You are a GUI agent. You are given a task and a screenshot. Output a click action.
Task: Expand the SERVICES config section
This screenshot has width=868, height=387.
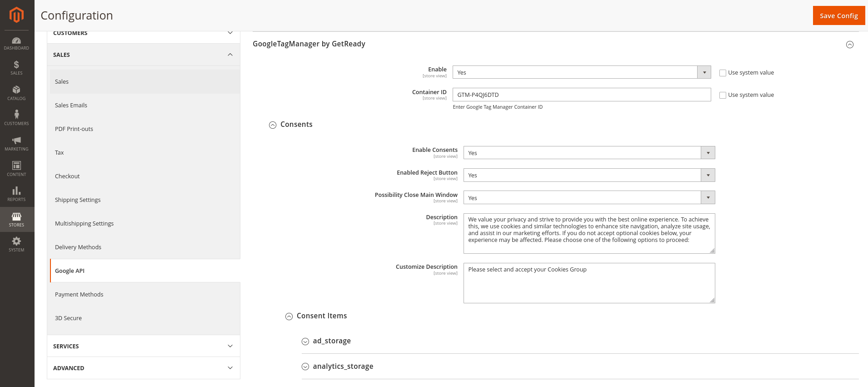[144, 346]
